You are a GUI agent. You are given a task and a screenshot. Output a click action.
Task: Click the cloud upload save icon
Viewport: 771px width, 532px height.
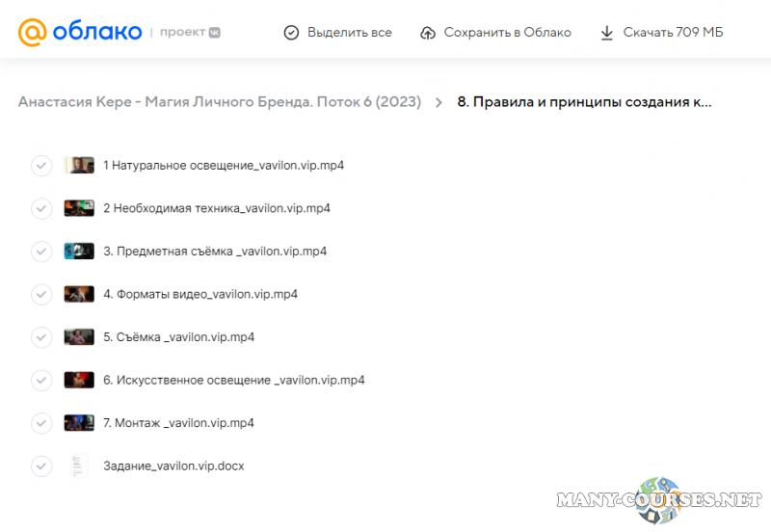pyautogui.click(x=428, y=33)
